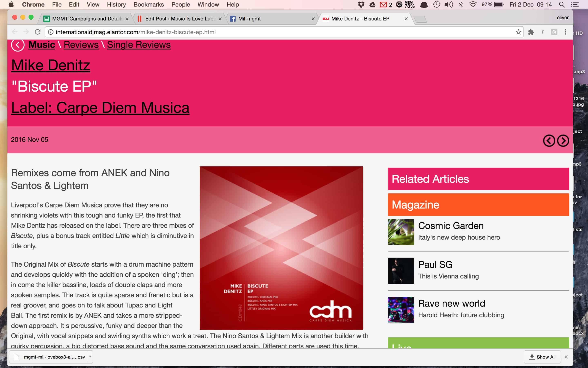This screenshot has width=588, height=368.
Task: Open the Rave new world article
Action: click(451, 304)
